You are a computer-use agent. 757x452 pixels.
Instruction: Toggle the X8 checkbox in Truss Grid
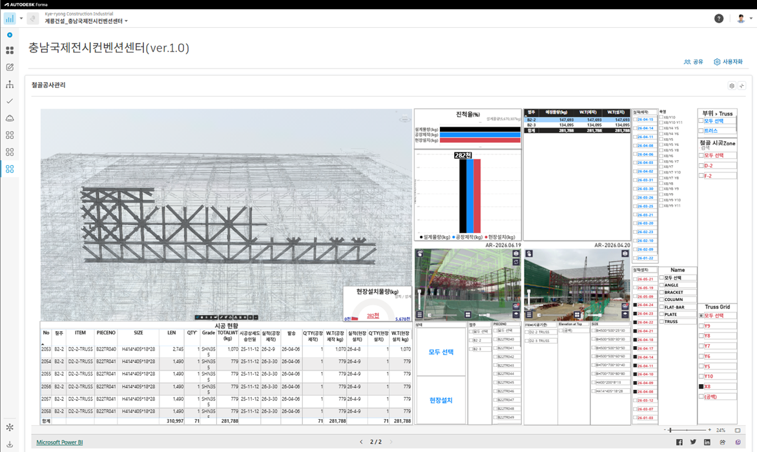click(701, 386)
